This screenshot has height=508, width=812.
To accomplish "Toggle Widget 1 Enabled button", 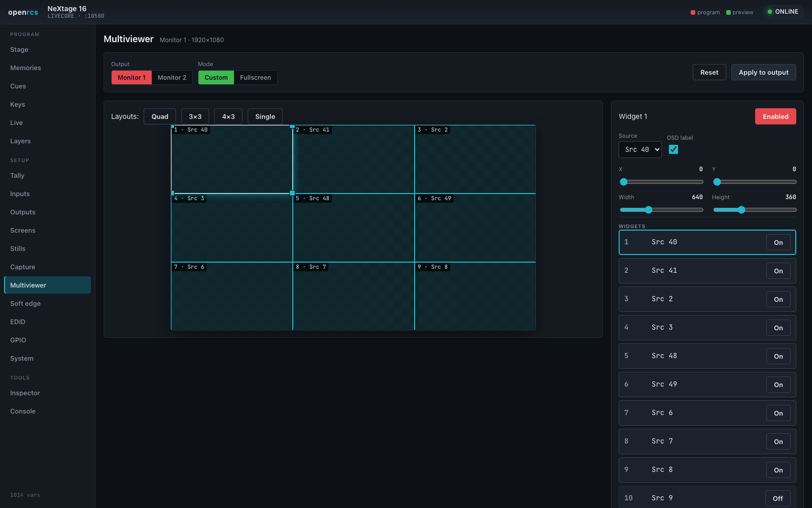I will [775, 116].
